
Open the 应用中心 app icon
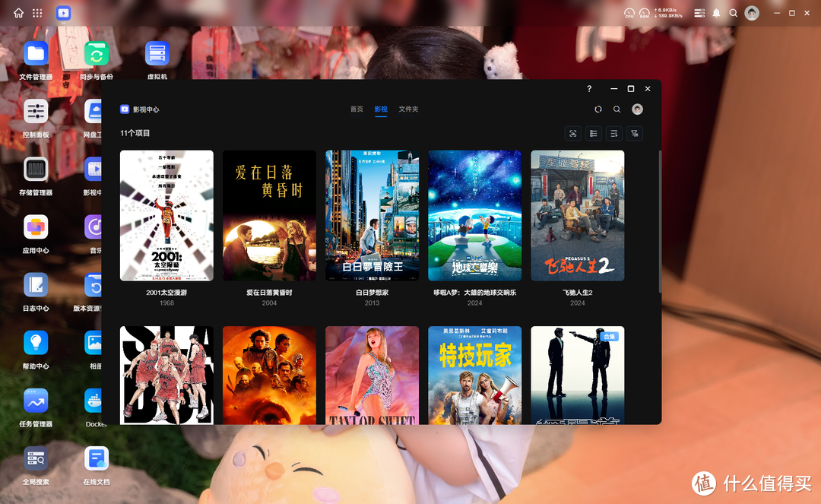tap(36, 227)
